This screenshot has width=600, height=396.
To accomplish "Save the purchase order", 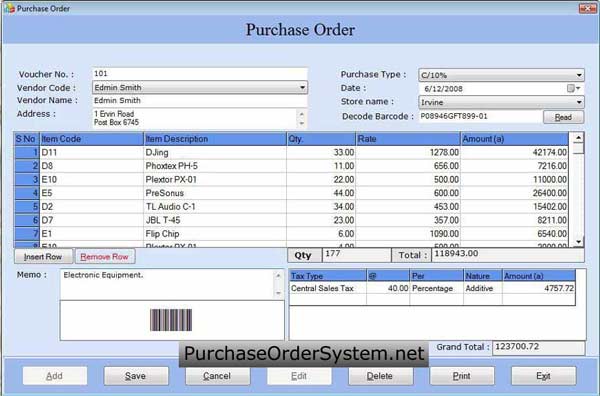I will tap(136, 376).
